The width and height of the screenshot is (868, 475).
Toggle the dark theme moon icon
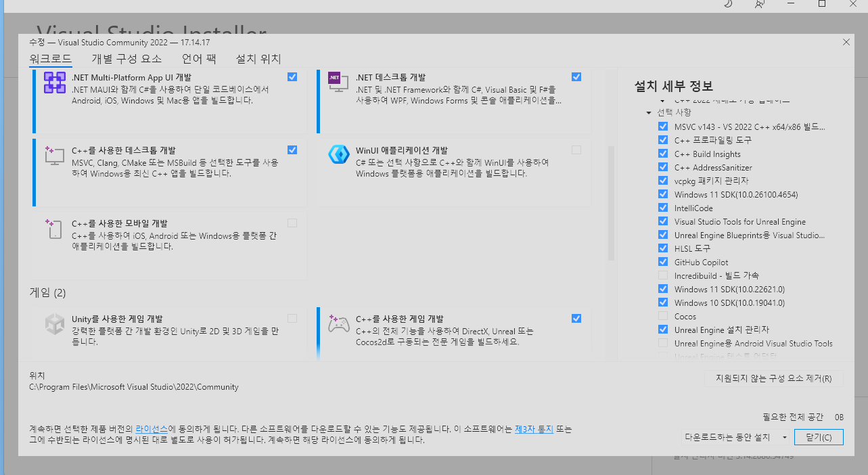tap(728, 3)
